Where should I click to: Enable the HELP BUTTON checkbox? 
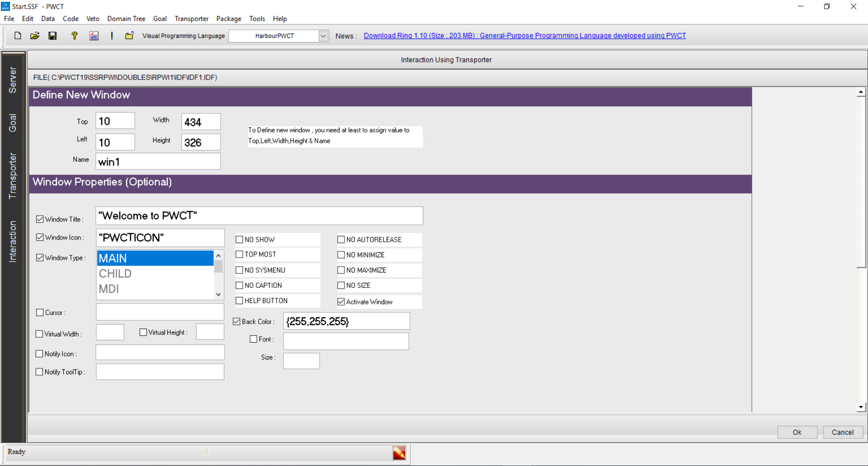tap(240, 301)
